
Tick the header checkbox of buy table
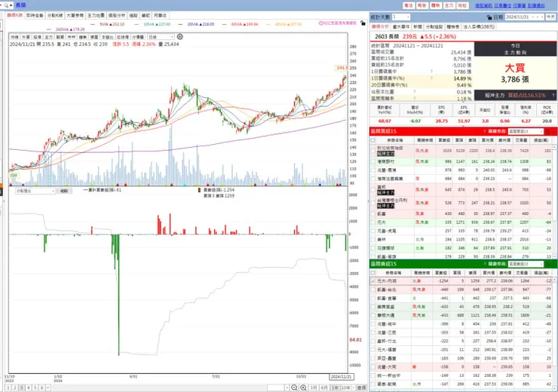click(373, 140)
